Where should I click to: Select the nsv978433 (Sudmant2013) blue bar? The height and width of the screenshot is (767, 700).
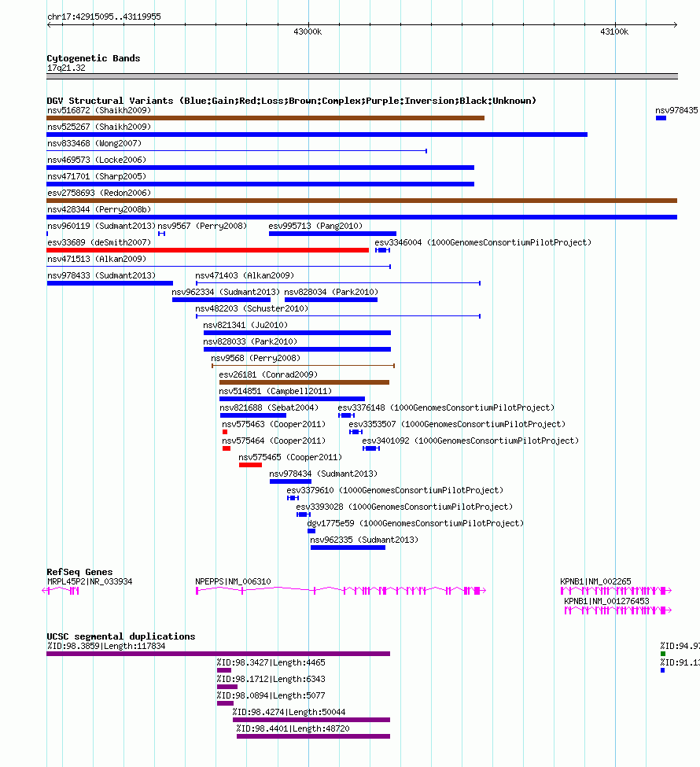(x=110, y=283)
